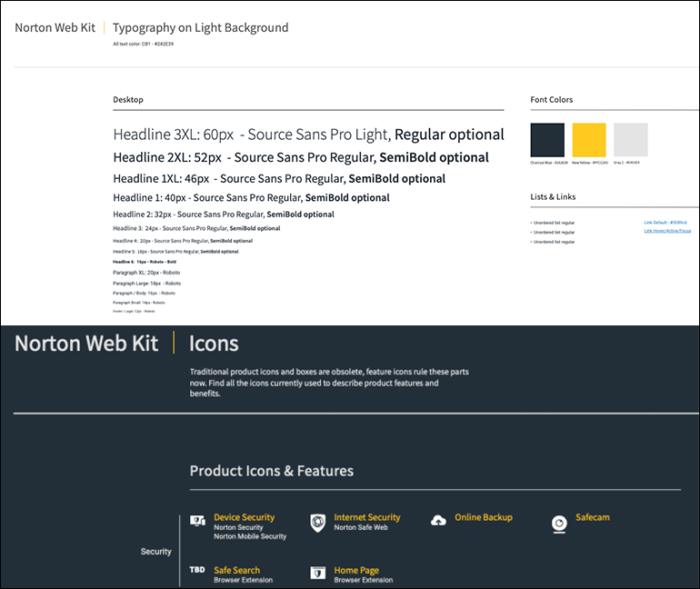
Task: Click the Safecam webcam icon
Action: (559, 524)
